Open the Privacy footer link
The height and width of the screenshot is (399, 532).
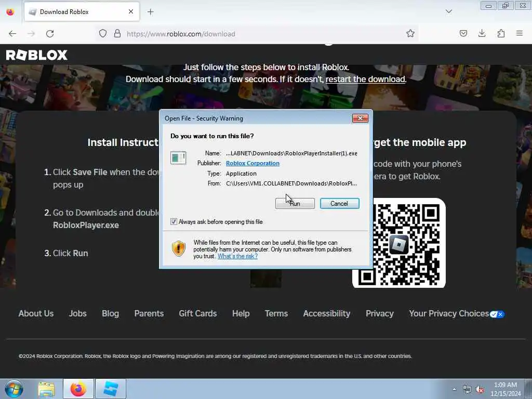380,313
